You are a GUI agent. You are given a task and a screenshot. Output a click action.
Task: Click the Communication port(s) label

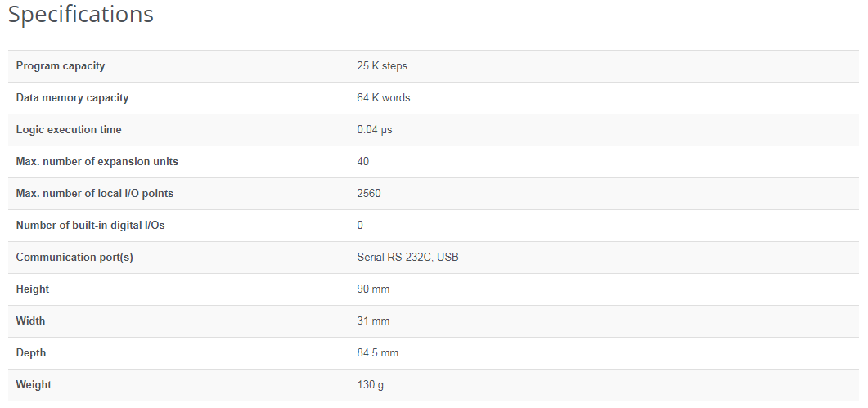(x=74, y=258)
